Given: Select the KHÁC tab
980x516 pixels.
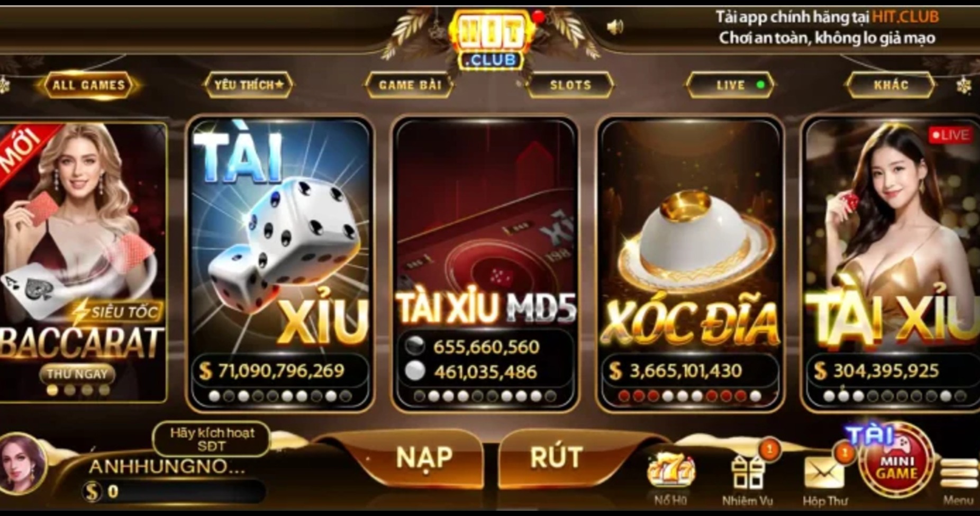Looking at the screenshot, I should coord(891,85).
